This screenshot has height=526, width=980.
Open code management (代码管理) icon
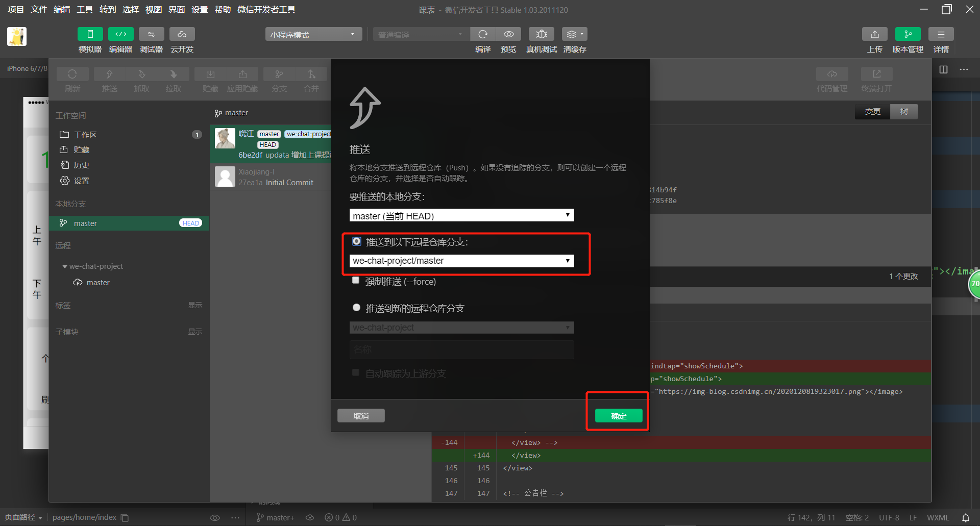(x=832, y=74)
